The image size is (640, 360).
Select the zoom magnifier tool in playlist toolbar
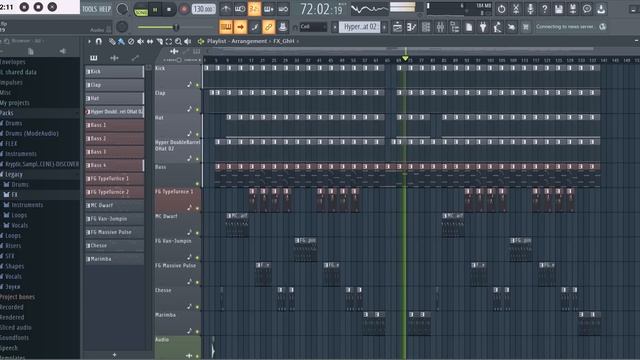178,41
